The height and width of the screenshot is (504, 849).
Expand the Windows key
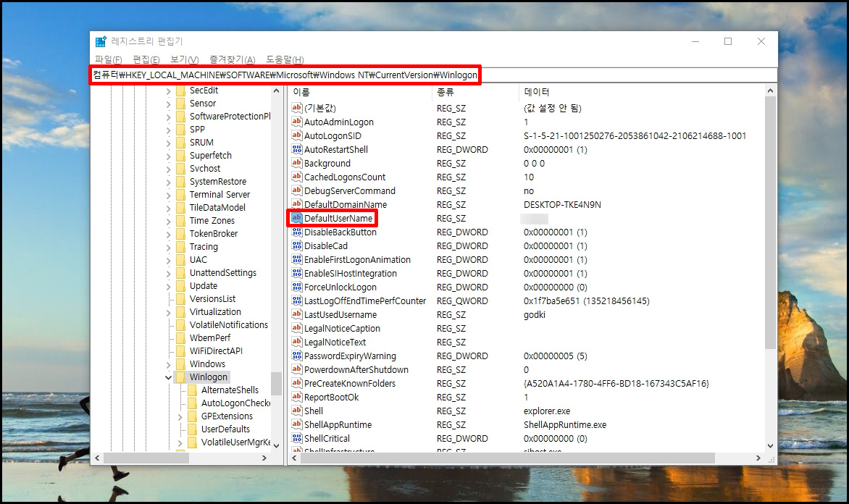pos(168,364)
